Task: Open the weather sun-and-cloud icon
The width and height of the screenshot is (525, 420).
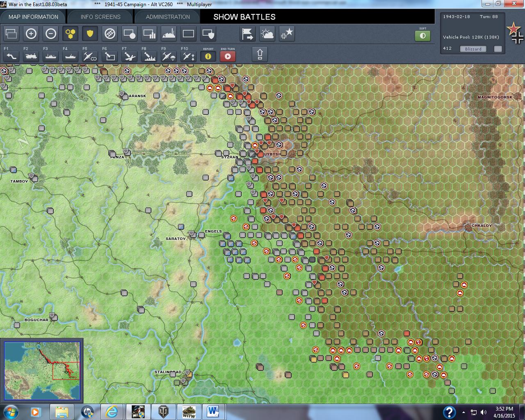Action: [267, 34]
